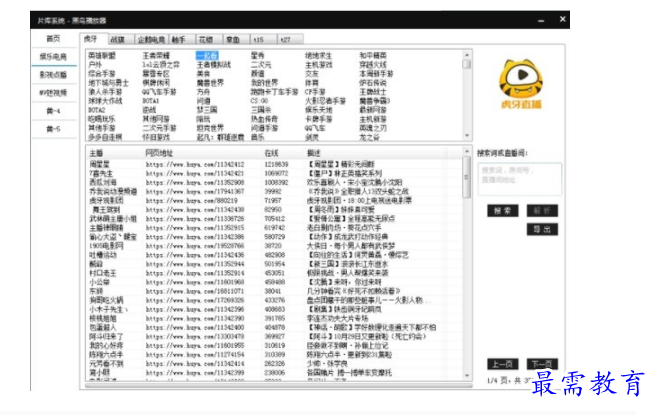
Task: Select the 星秀 category
Action: tap(258, 55)
